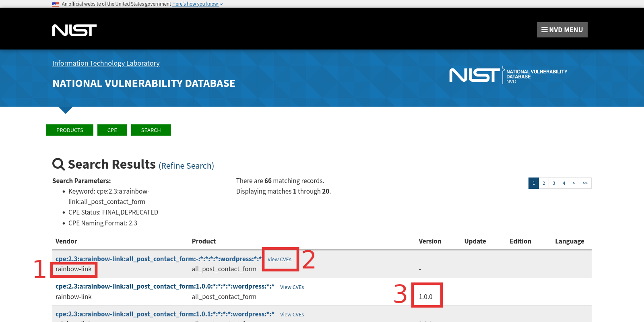The width and height of the screenshot is (644, 322).
Task: Select all_post_contact_form product cell in first row
Action: pyautogui.click(x=224, y=269)
